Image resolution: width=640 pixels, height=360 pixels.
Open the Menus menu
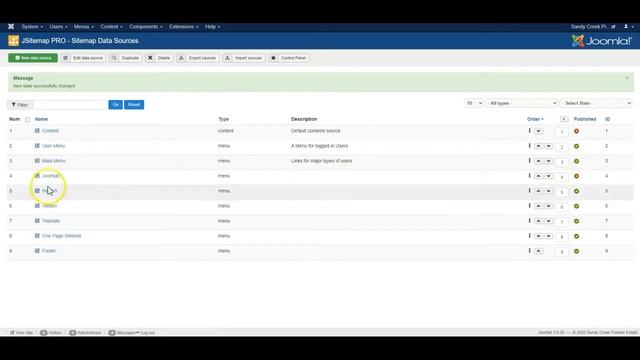click(x=84, y=27)
